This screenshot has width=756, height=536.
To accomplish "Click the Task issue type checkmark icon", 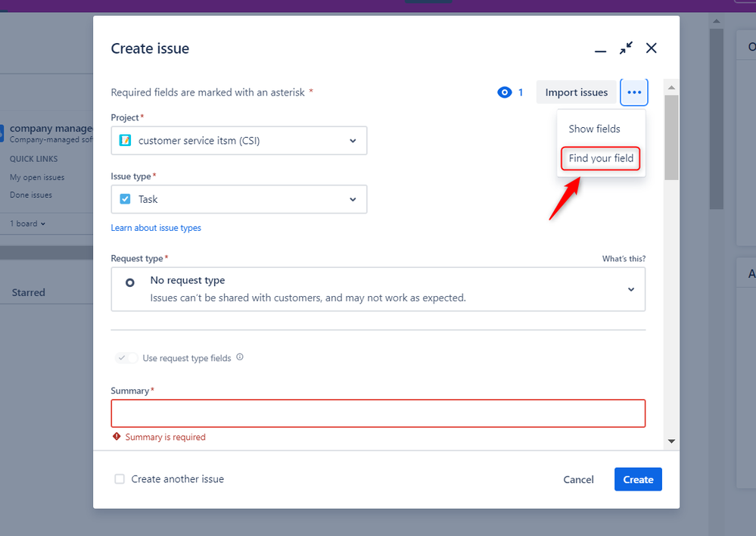I will pyautogui.click(x=125, y=199).
